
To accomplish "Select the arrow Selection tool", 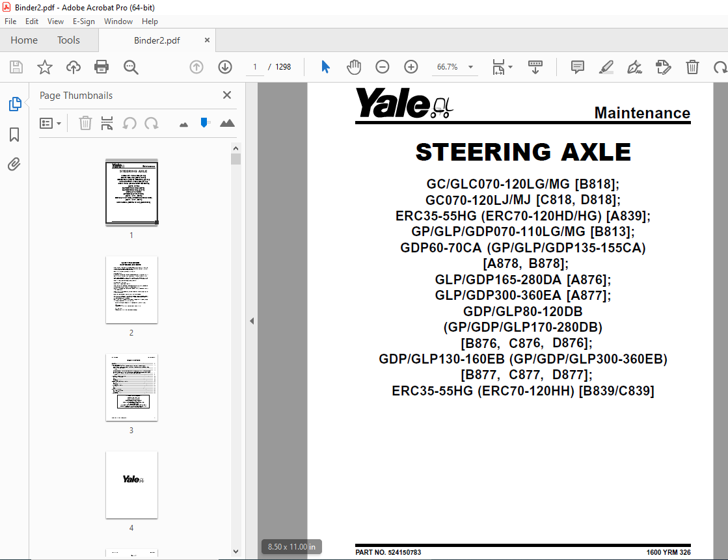I will pyautogui.click(x=325, y=67).
